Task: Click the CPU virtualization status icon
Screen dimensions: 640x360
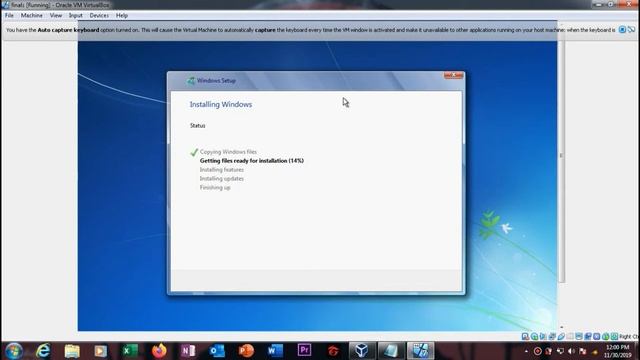Action: tap(596, 336)
